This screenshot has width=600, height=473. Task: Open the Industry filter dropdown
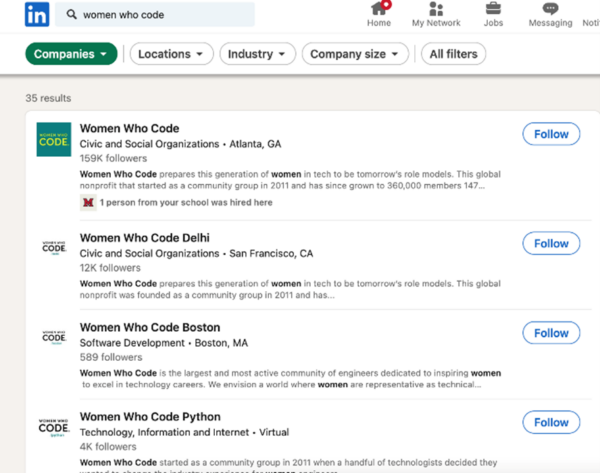pyautogui.click(x=258, y=54)
